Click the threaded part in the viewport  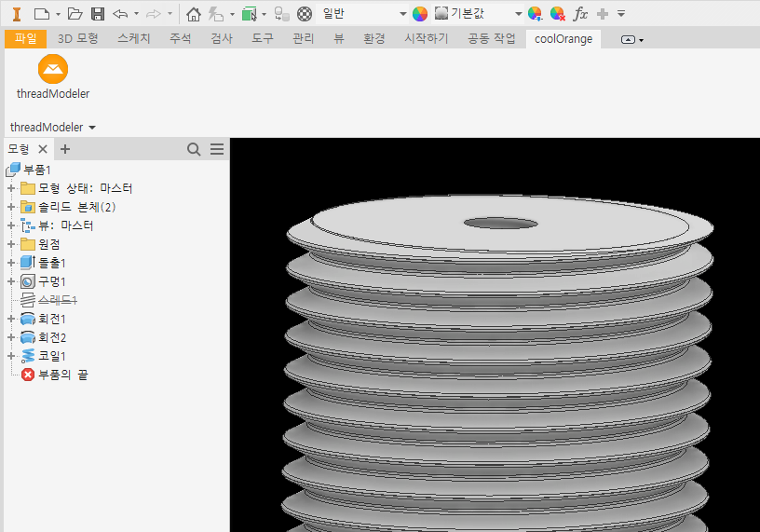coord(496,363)
